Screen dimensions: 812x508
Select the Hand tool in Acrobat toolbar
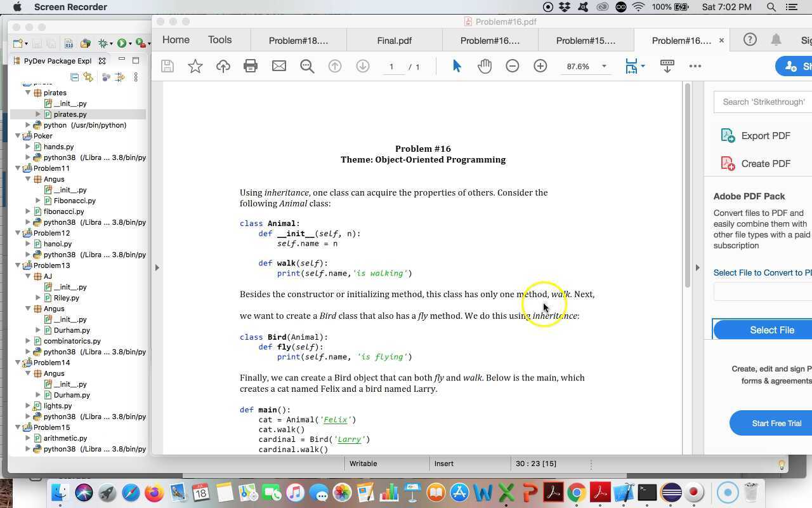[485, 65]
